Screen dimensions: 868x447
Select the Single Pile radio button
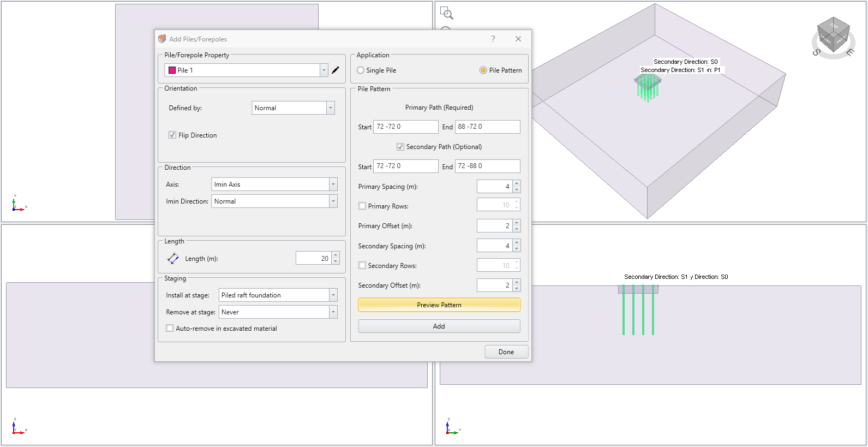point(361,70)
